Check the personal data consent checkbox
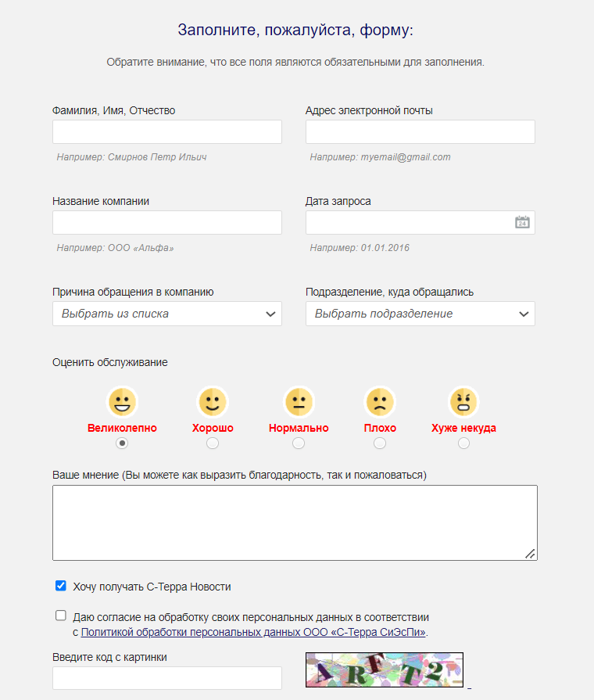Screen dimensions: 594x700 click(x=61, y=616)
